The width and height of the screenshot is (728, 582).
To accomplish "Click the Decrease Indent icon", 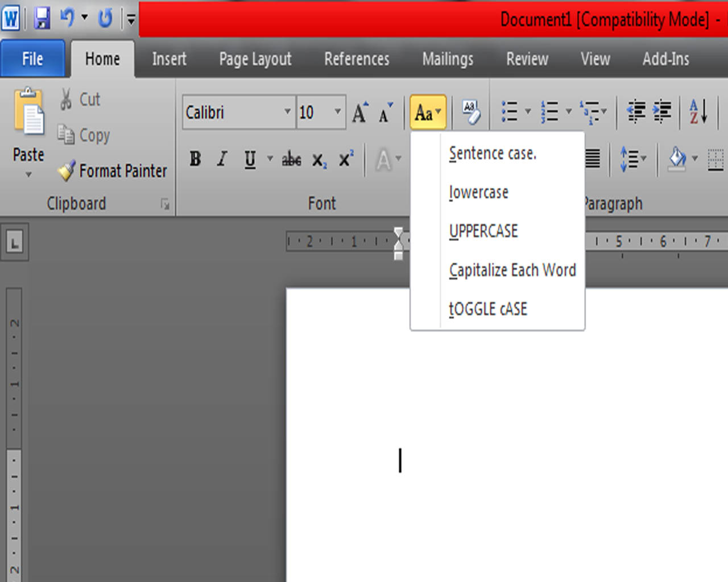I will (x=638, y=111).
